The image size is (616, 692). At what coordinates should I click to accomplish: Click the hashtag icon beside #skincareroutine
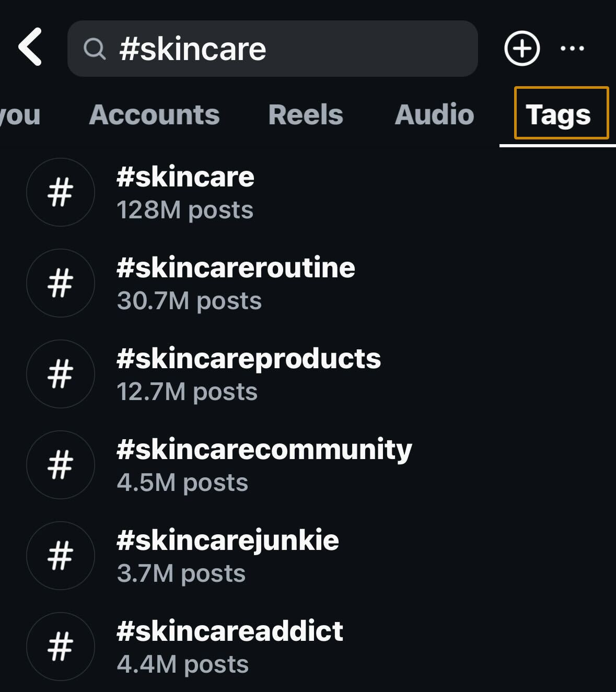click(x=61, y=283)
